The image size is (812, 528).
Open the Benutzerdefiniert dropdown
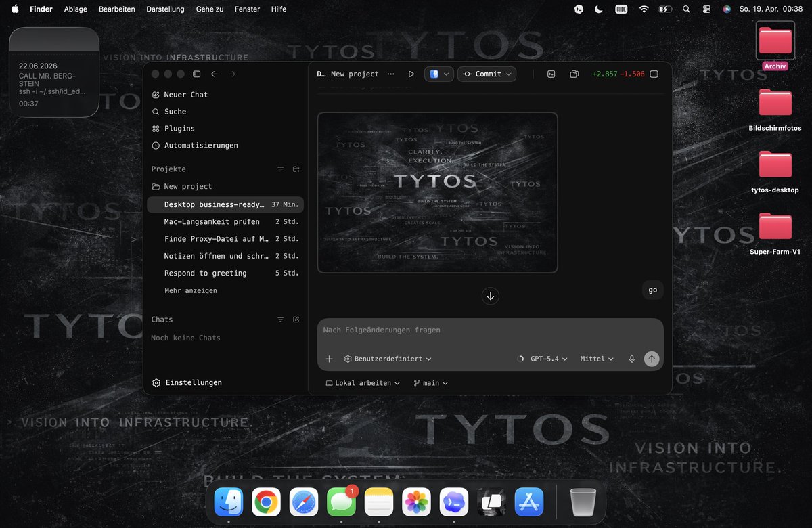point(388,359)
